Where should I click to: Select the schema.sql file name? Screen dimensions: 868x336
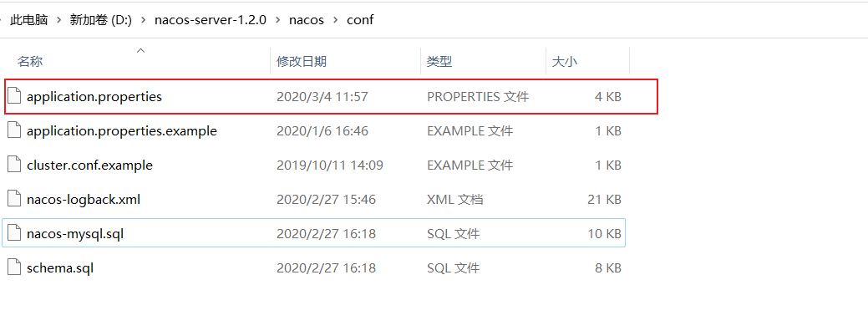(60, 268)
